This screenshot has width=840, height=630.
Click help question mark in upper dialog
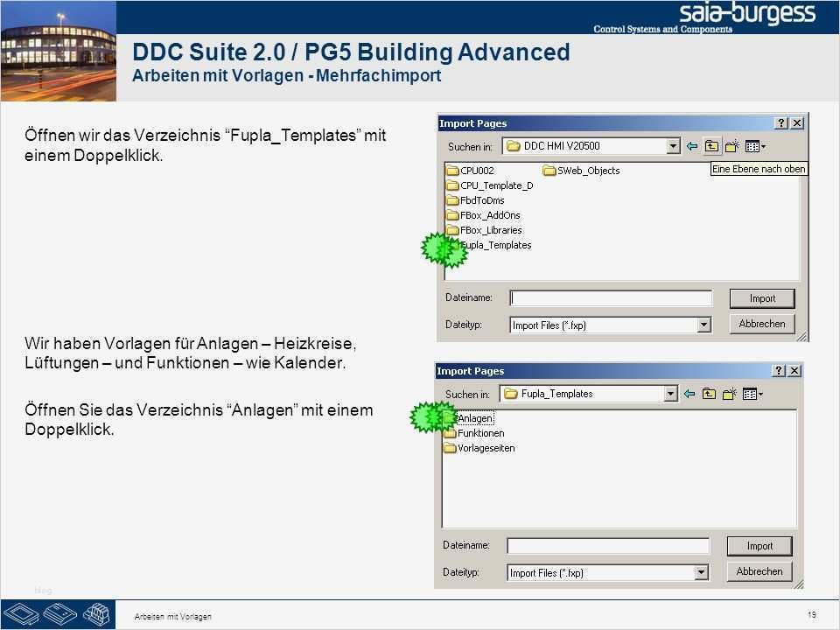coord(781,123)
